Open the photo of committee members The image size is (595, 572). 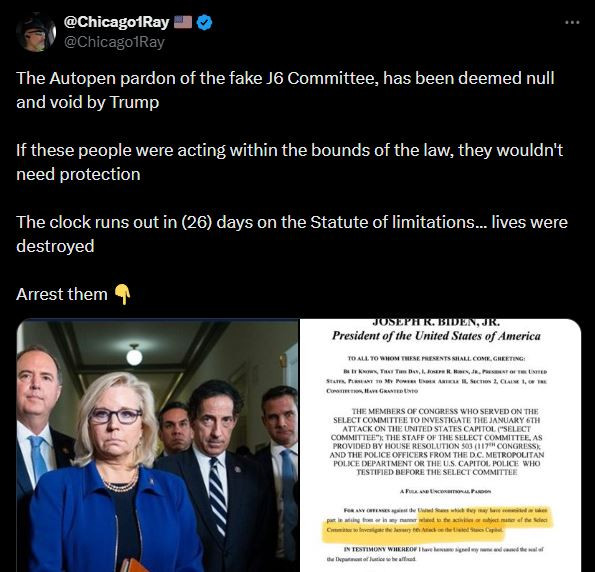158,445
